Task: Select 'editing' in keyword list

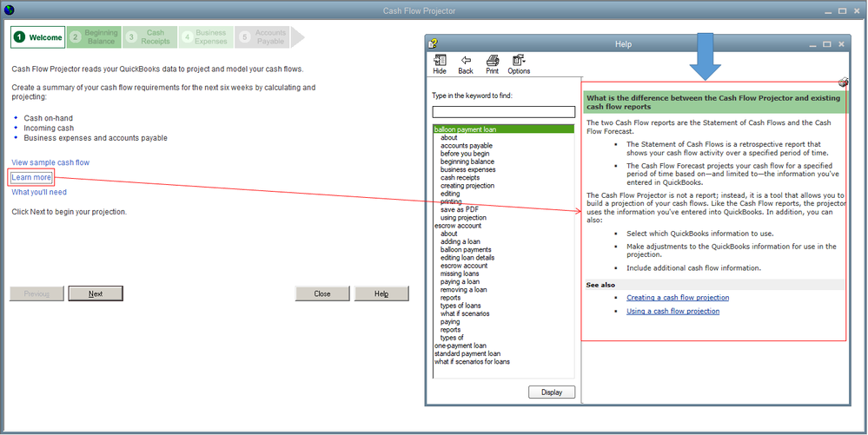Action: pyautogui.click(x=450, y=194)
